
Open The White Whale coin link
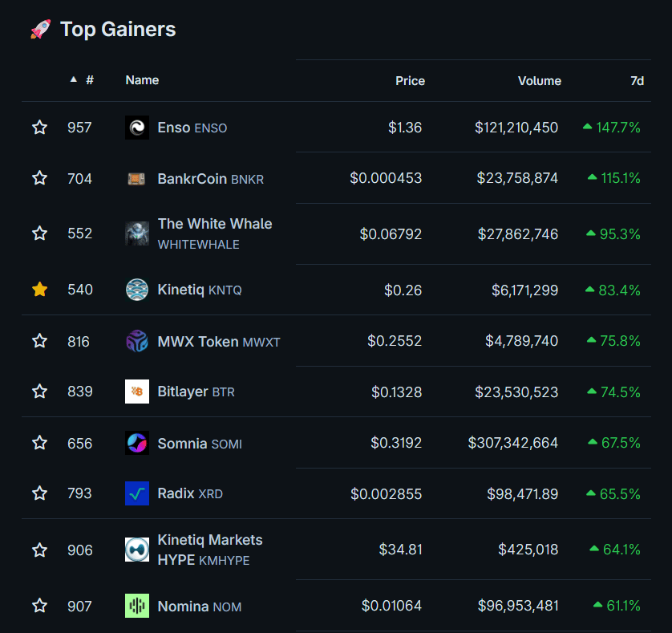pyautogui.click(x=215, y=233)
